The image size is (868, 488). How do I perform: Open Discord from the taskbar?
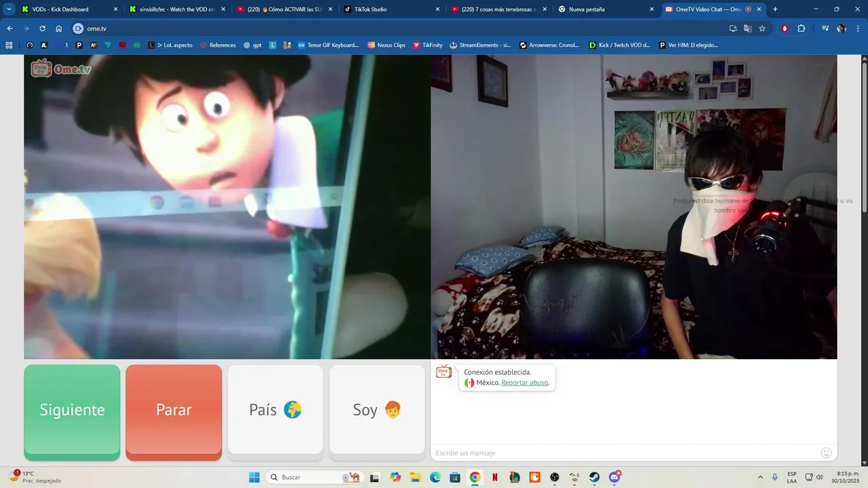pyautogui.click(x=614, y=477)
